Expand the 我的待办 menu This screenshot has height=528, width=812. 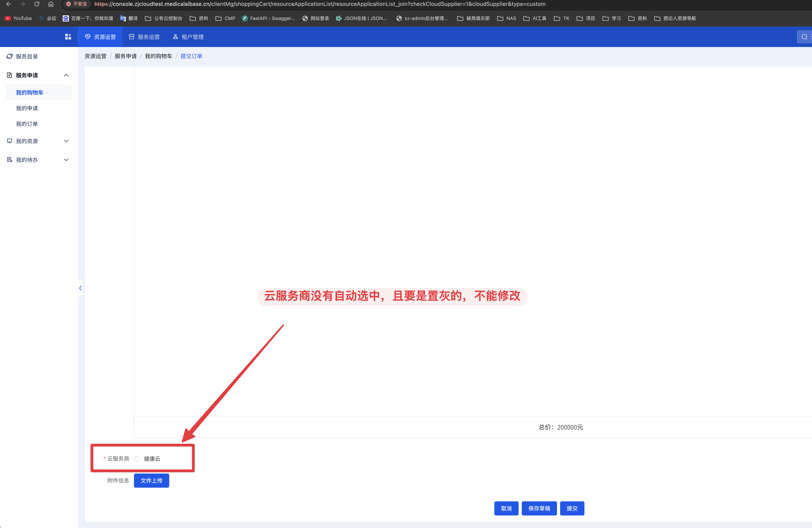point(66,160)
